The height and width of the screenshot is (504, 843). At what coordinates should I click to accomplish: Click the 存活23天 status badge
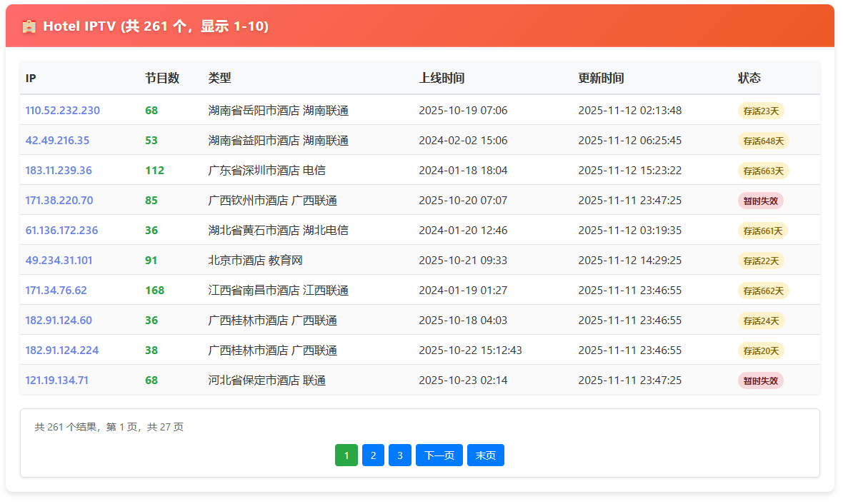761,111
